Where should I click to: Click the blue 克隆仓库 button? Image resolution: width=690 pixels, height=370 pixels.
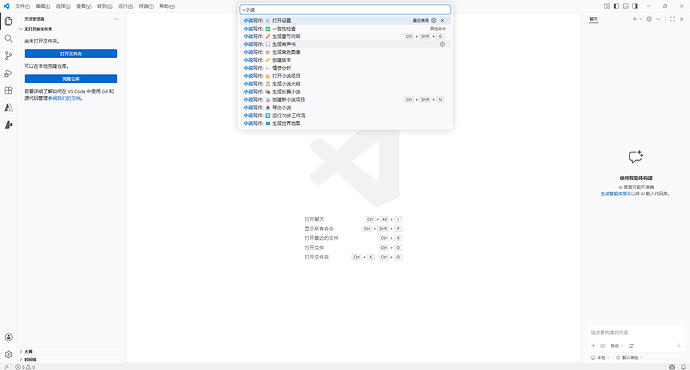pos(71,79)
